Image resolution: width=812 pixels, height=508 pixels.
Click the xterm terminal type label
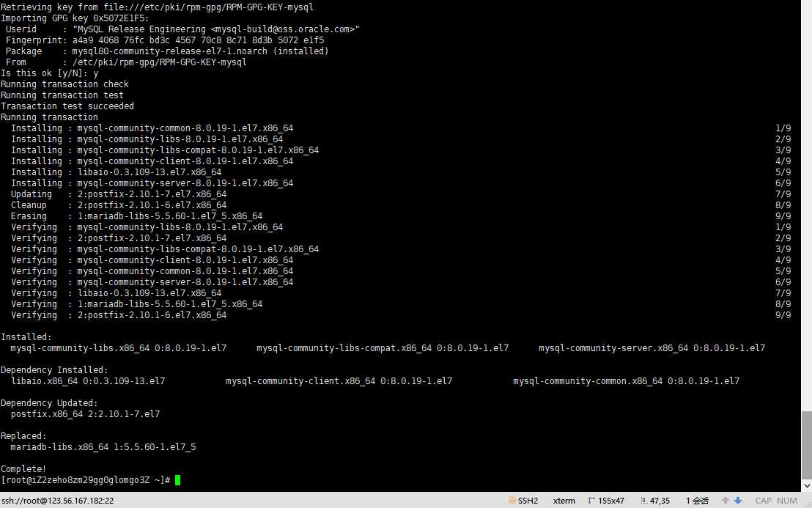564,501
